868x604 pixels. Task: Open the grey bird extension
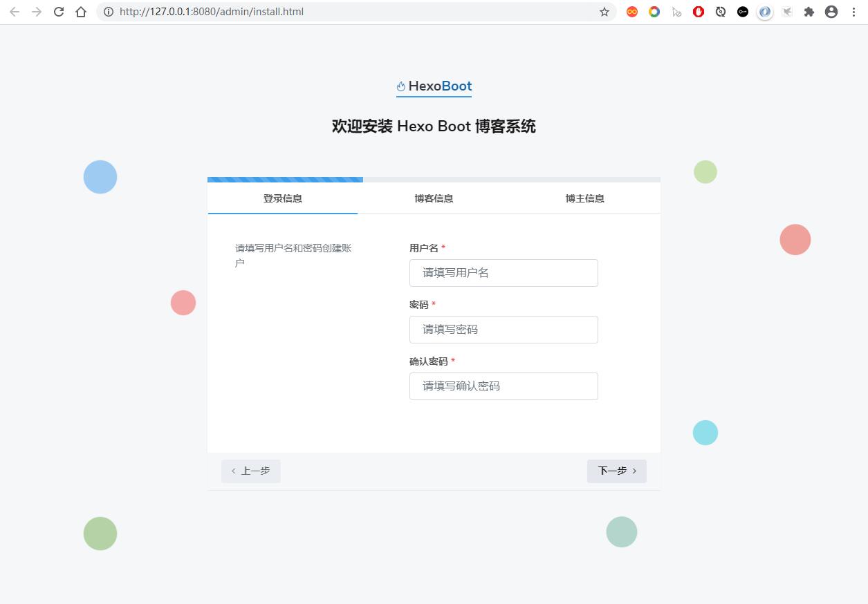point(787,12)
